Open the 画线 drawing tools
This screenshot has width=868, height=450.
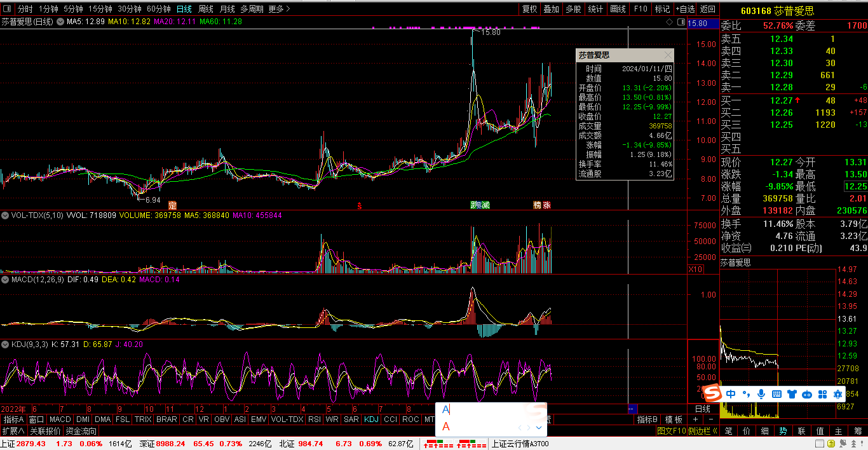(618, 9)
